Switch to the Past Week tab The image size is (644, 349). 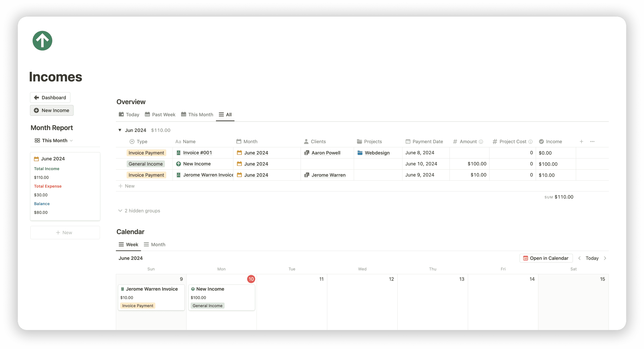(x=160, y=115)
